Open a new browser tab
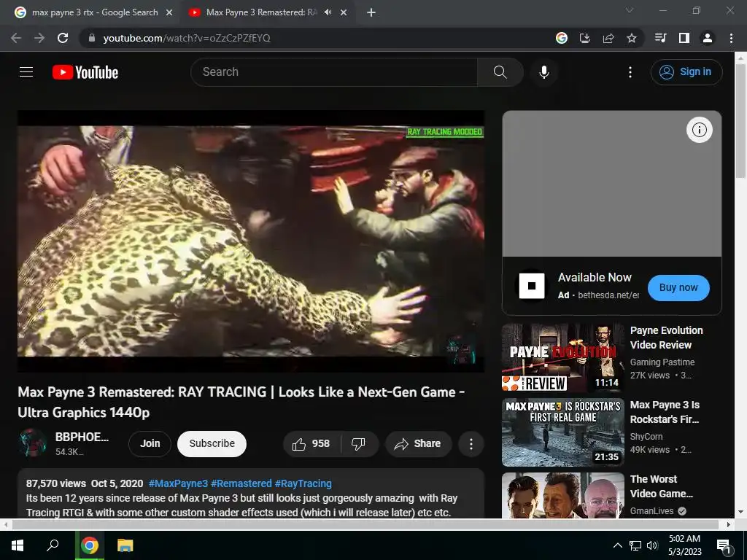Screen dimensions: 747x560 (x=371, y=12)
